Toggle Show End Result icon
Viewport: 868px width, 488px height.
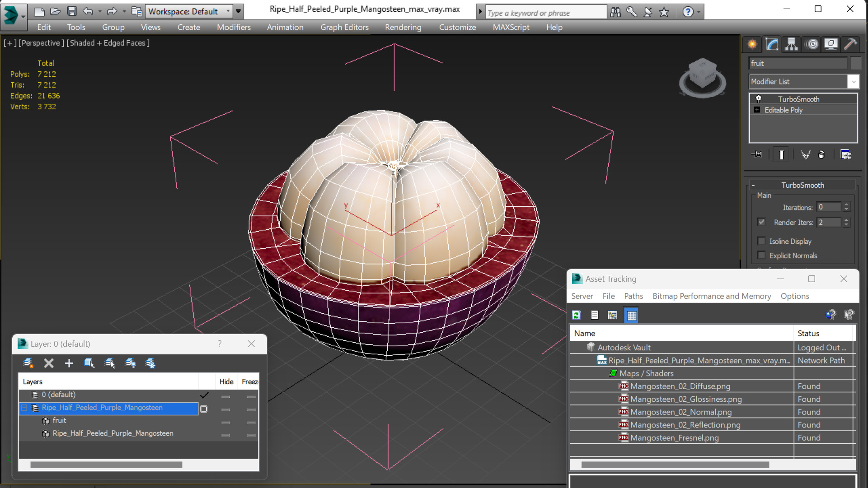(781, 154)
